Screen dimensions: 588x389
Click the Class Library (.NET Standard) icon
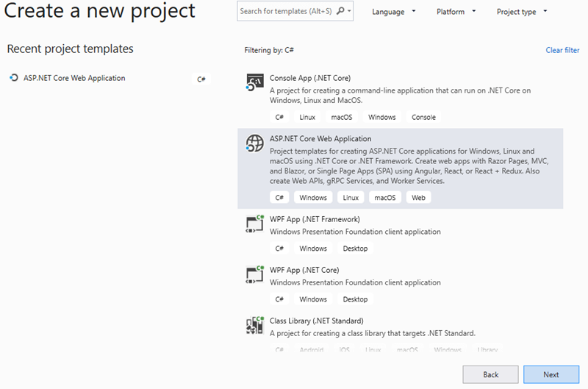pyautogui.click(x=254, y=325)
